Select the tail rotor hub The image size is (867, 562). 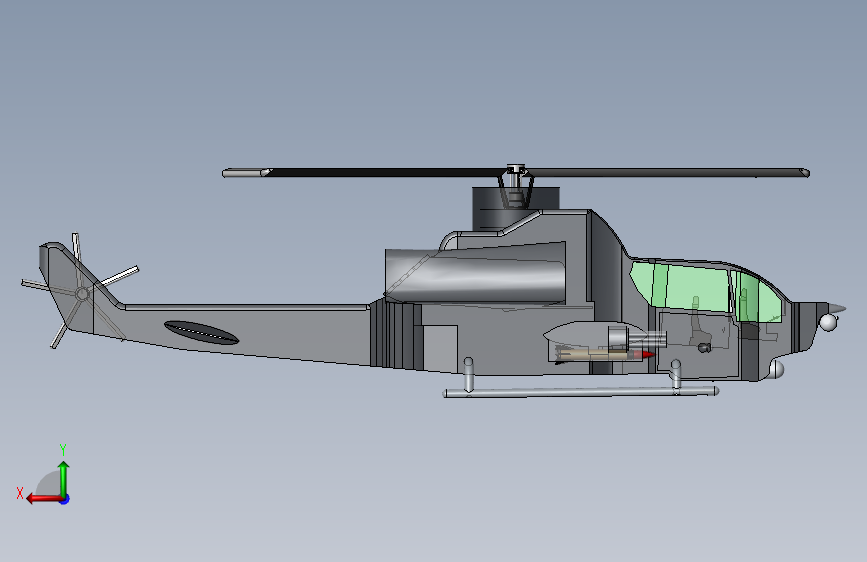pyautogui.click(x=82, y=294)
